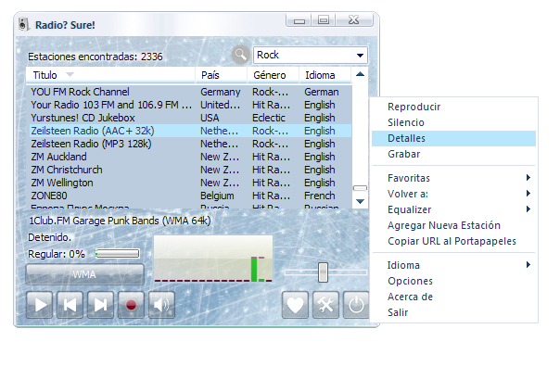The height and width of the screenshot is (392, 560).
Task: Click the power button icon
Action: pos(356,305)
